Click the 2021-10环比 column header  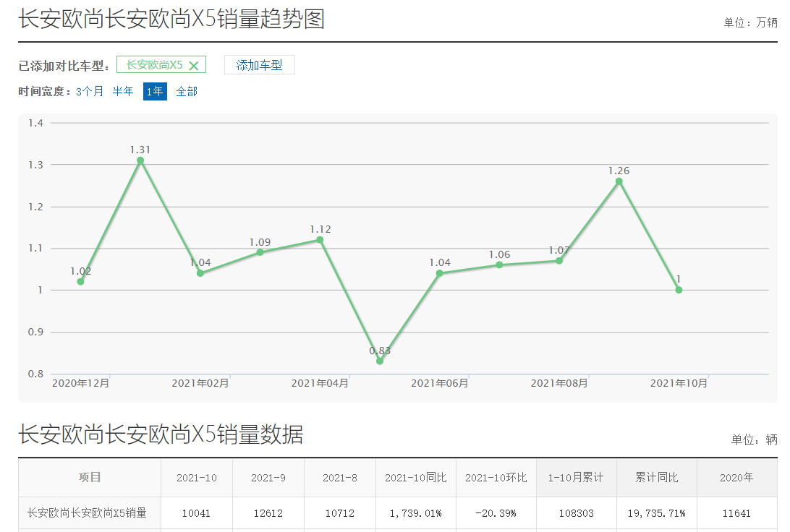click(496, 477)
